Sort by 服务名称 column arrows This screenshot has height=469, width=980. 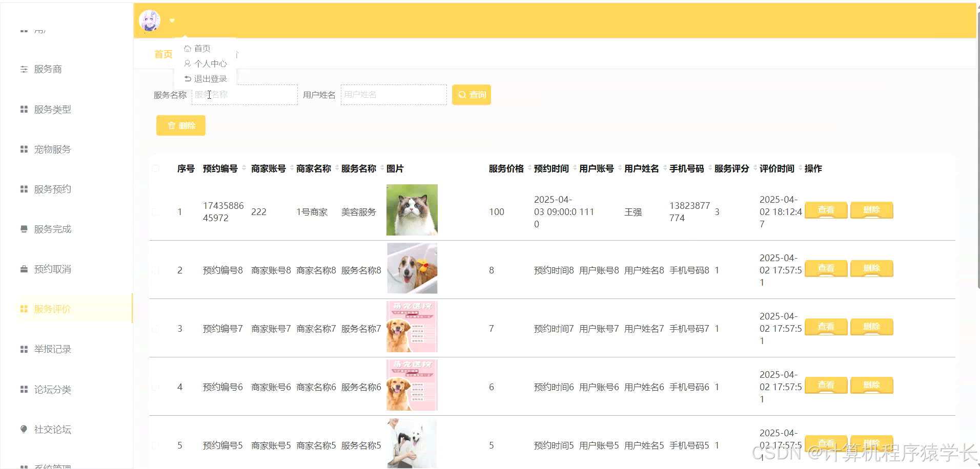tap(382, 168)
